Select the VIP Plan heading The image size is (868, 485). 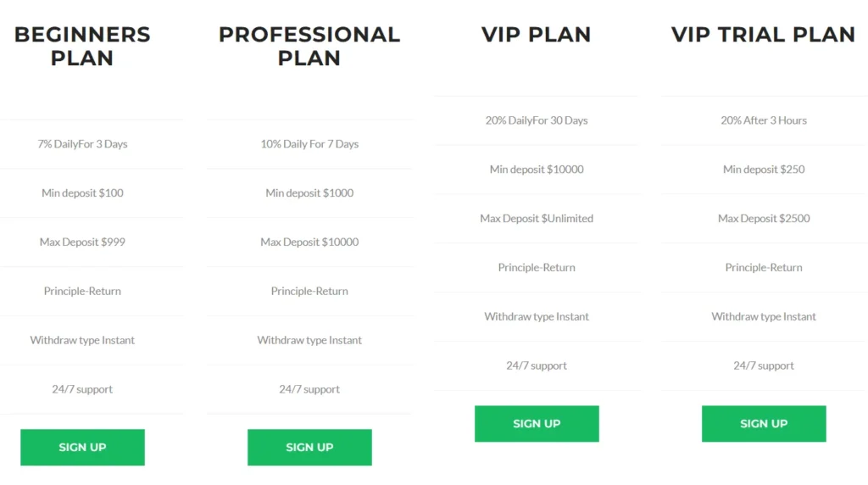point(537,35)
